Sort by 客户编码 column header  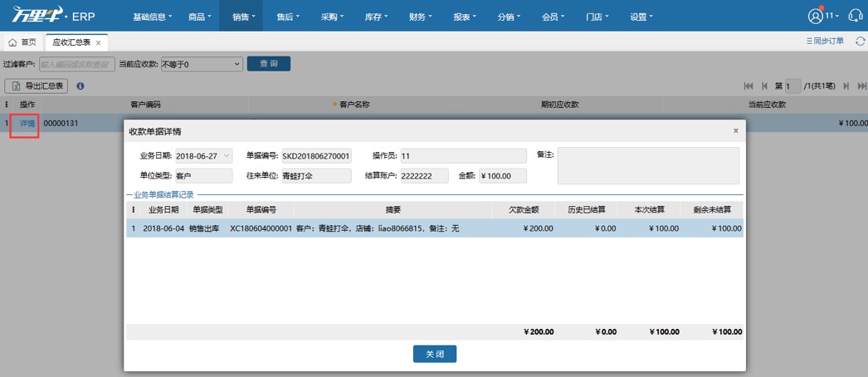(x=145, y=104)
